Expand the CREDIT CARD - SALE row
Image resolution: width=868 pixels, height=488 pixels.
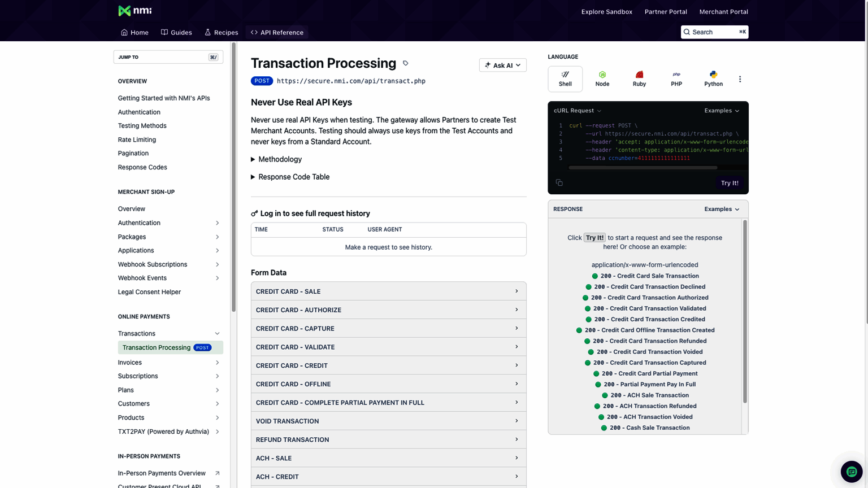point(388,291)
